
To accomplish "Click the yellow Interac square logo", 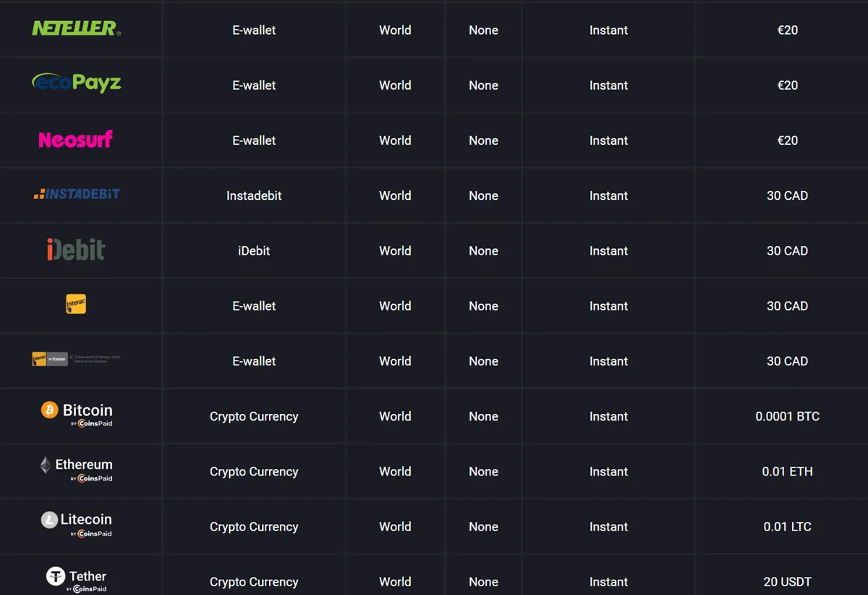I will [76, 304].
